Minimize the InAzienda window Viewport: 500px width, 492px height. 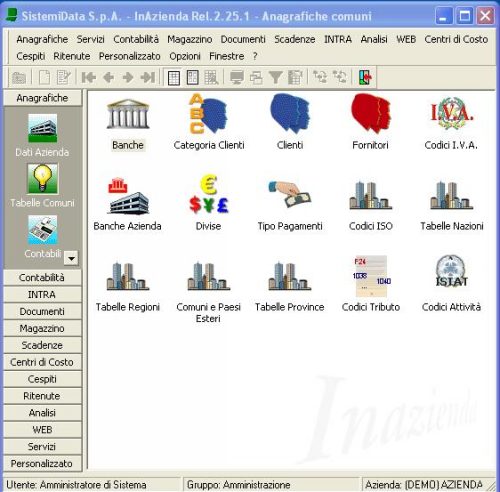[x=443, y=16]
